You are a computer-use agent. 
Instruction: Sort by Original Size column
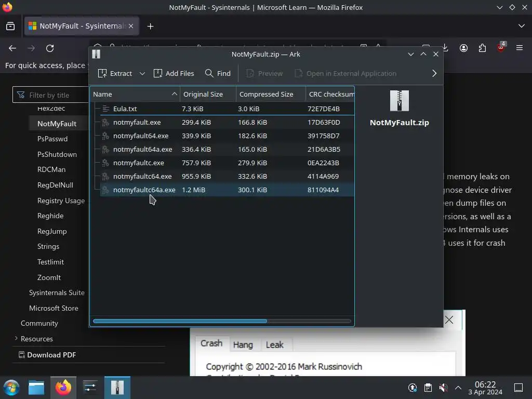coord(208,94)
